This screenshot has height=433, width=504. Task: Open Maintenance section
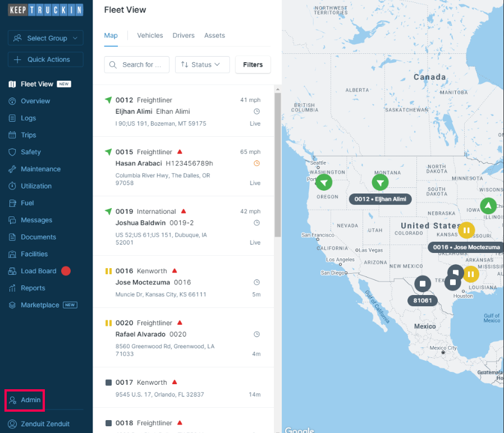[40, 169]
